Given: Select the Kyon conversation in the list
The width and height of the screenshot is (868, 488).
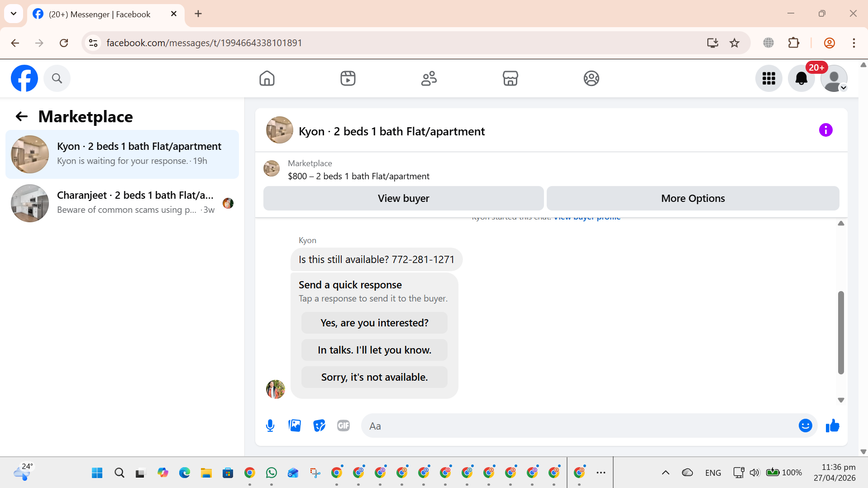Looking at the screenshot, I should click(x=122, y=154).
